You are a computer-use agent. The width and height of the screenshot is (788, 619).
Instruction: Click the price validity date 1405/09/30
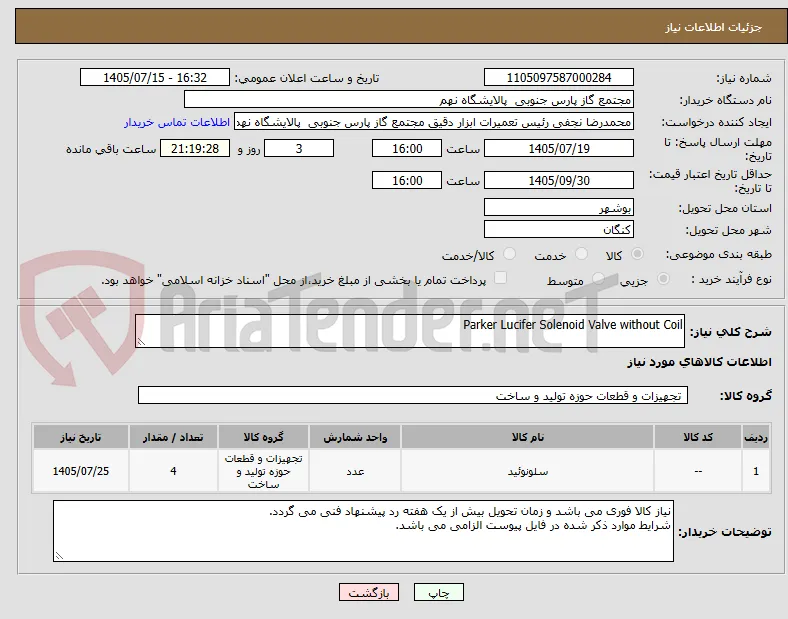tap(559, 180)
